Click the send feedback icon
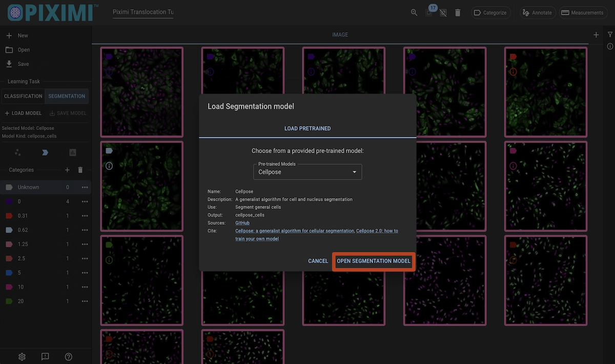The width and height of the screenshot is (615, 364). [45, 356]
